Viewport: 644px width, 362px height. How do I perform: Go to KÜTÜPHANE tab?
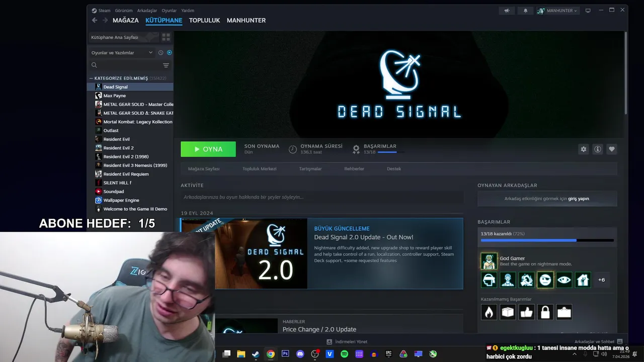(x=164, y=21)
